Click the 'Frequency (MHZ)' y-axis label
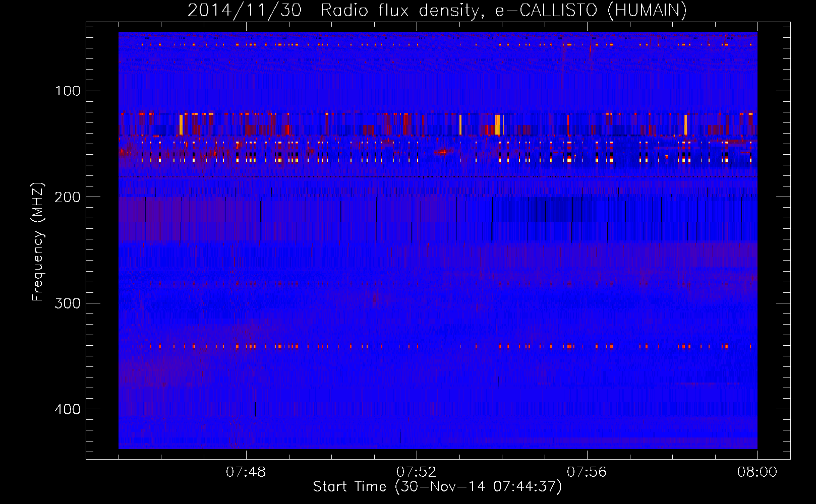 38,242
